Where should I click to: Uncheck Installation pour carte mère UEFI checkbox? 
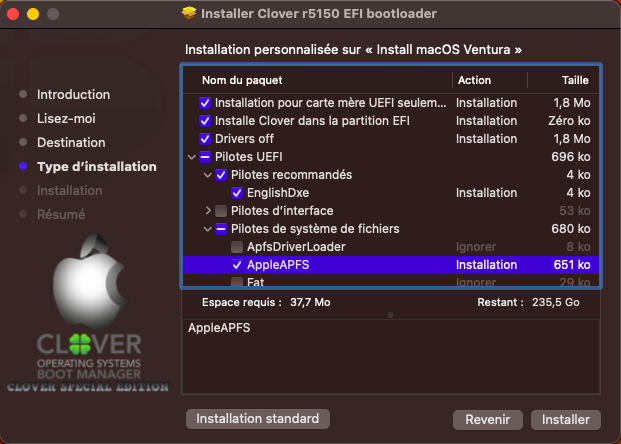(x=205, y=103)
